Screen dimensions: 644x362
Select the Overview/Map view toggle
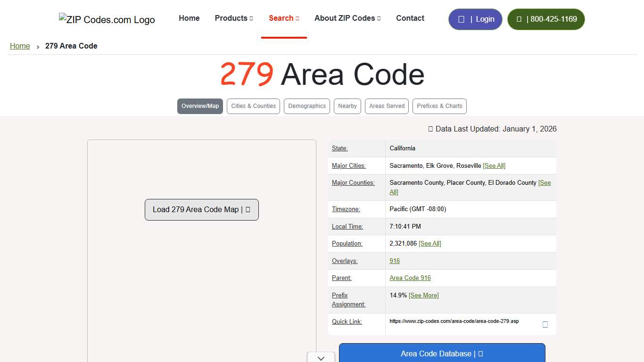(x=200, y=106)
